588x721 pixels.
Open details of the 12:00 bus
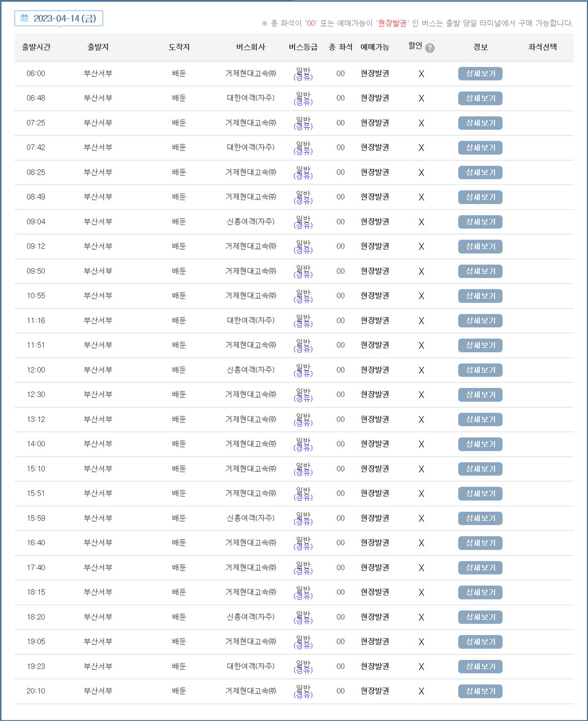(480, 370)
